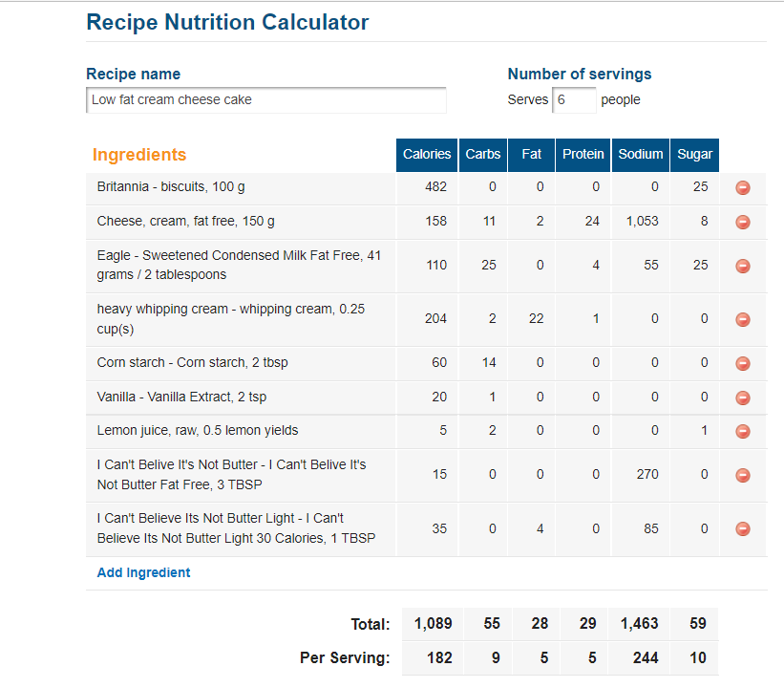Select the Cheese, cream, fat free ingredient name

click(185, 221)
